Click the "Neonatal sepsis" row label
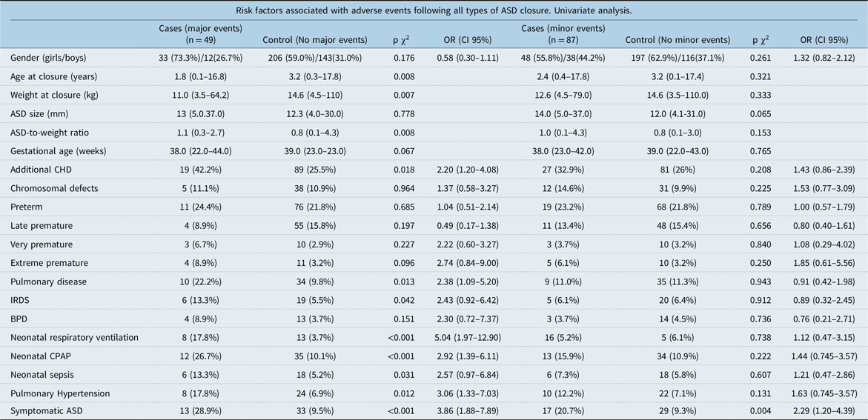 (x=42, y=374)
